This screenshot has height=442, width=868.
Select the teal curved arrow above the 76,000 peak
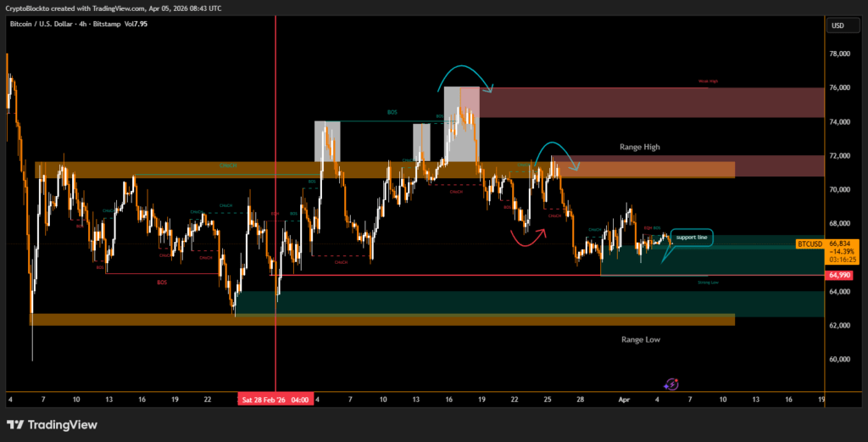465,76
